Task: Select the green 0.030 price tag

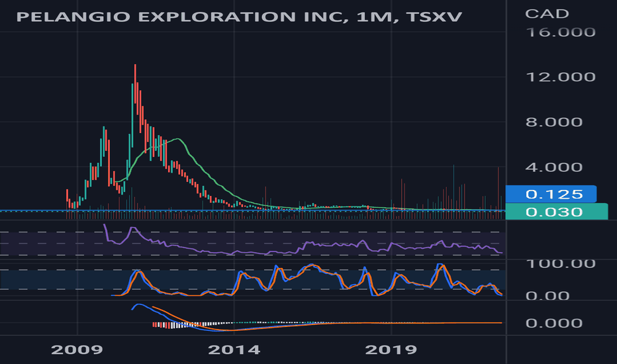Action: 556,212
